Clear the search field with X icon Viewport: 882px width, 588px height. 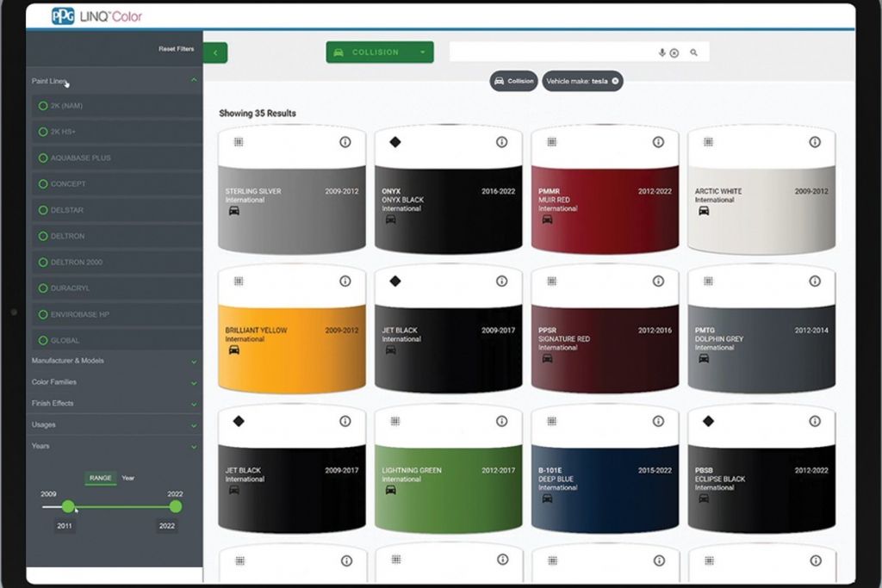point(674,53)
